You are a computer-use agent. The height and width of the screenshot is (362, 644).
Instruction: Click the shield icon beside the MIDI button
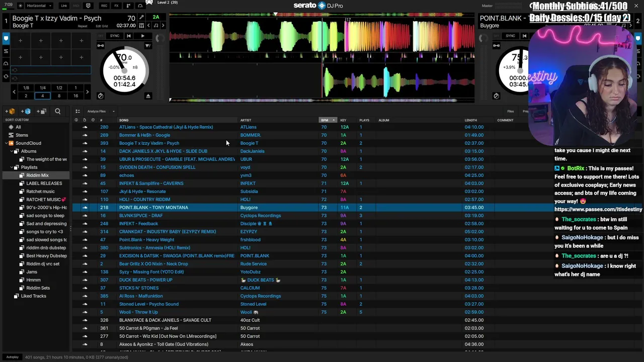(x=88, y=6)
